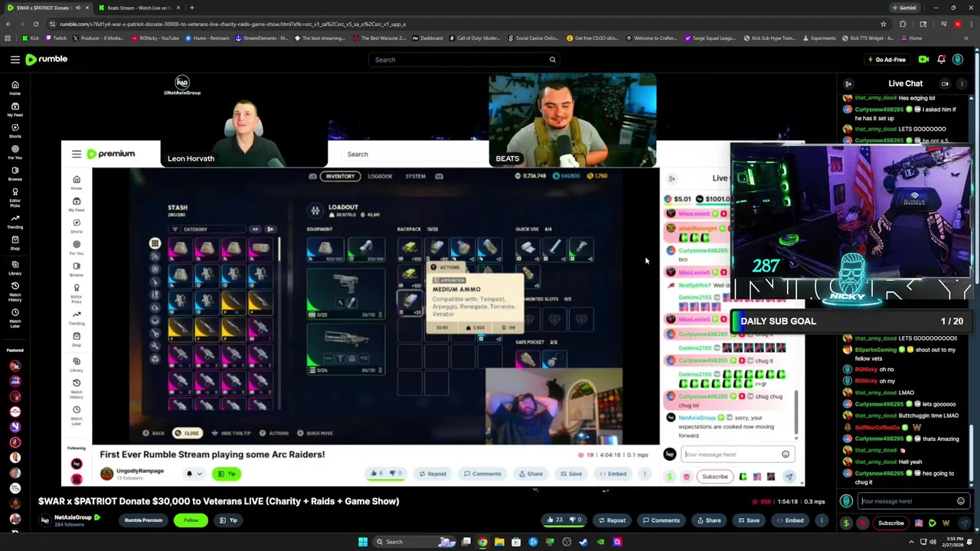Pop out the Live Chat window
The image size is (980, 551).
point(945,83)
